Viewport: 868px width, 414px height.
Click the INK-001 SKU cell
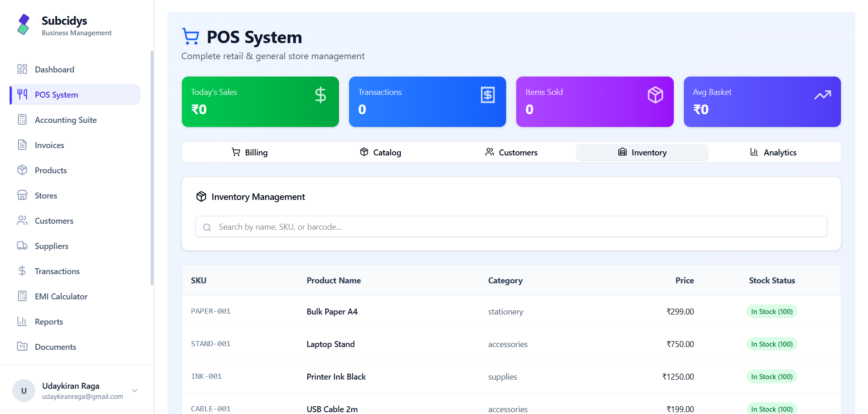pos(206,376)
